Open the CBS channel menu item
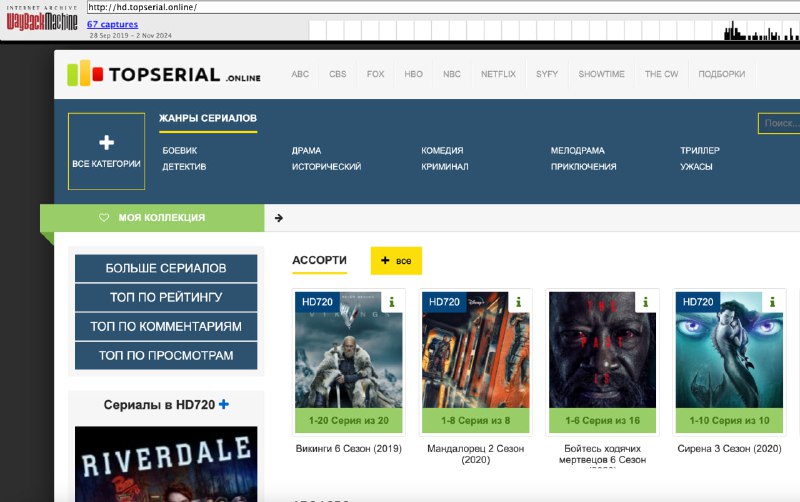 coord(338,74)
